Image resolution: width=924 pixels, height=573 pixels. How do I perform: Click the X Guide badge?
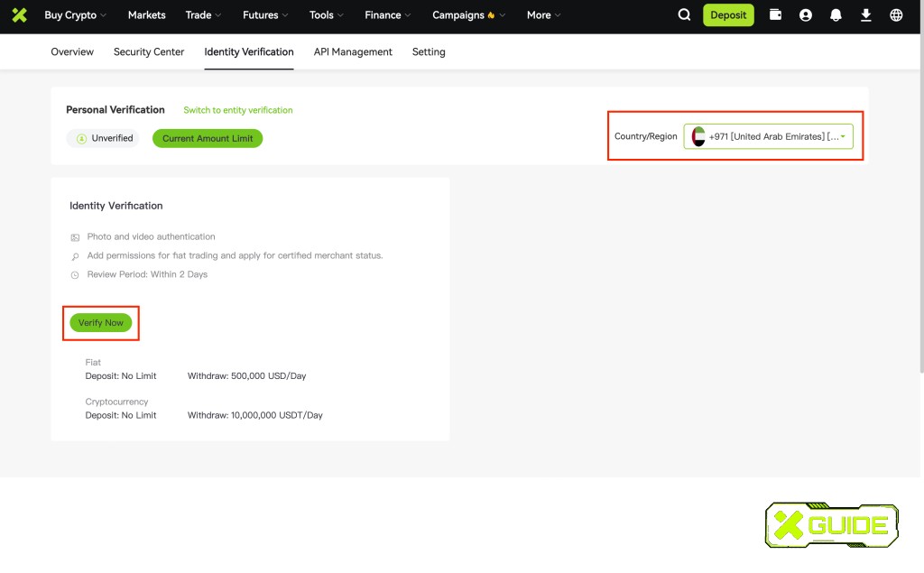point(831,524)
